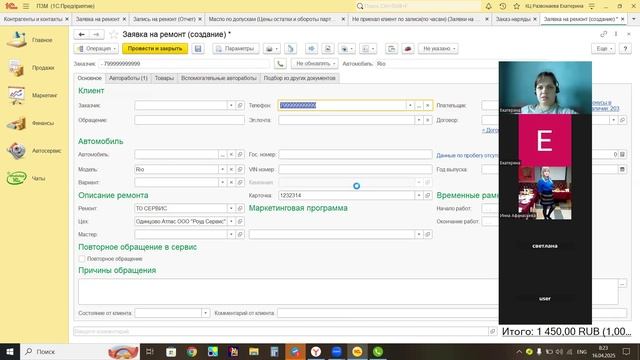
Task: Open the Заказчик field dropdown arrow
Action: 231,105
